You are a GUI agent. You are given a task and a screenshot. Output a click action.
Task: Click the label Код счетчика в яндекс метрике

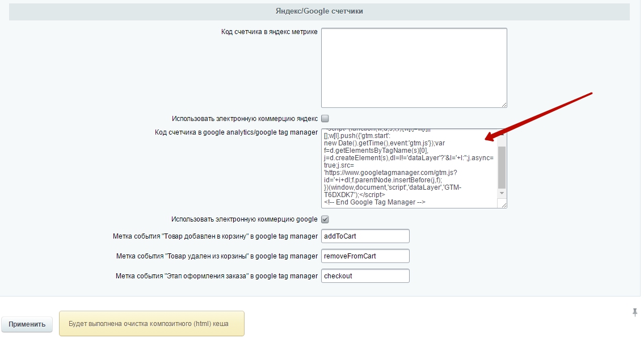point(270,32)
